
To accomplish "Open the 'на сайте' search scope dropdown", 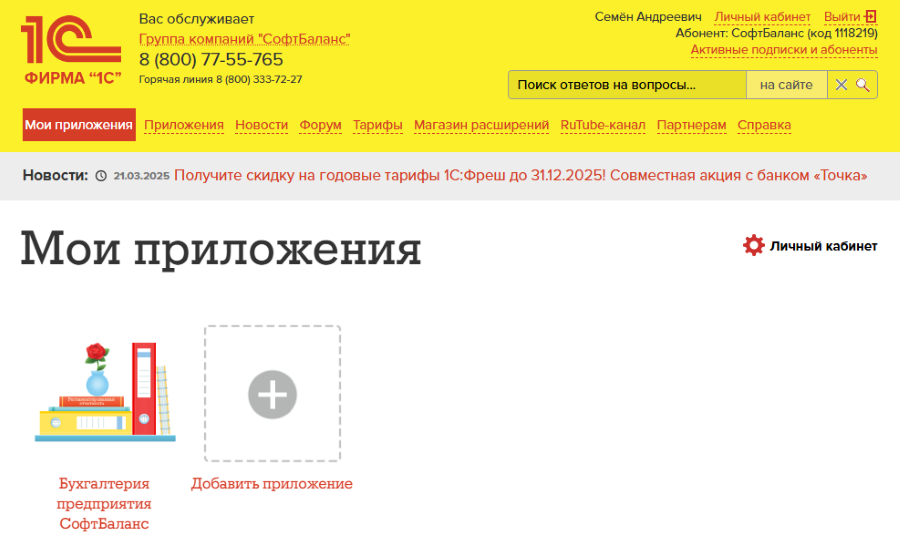I will (x=786, y=85).
